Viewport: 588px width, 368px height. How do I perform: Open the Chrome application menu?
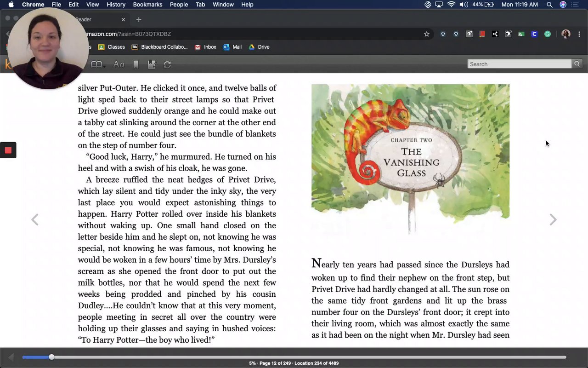coord(33,5)
